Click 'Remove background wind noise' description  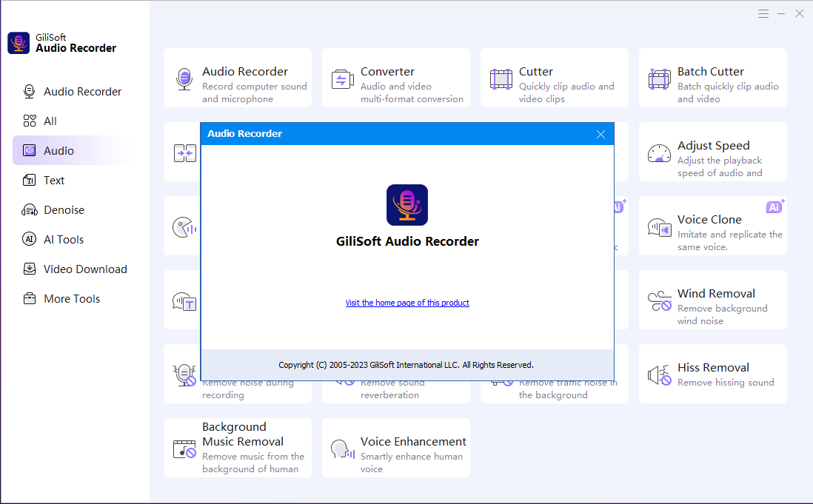click(x=722, y=315)
